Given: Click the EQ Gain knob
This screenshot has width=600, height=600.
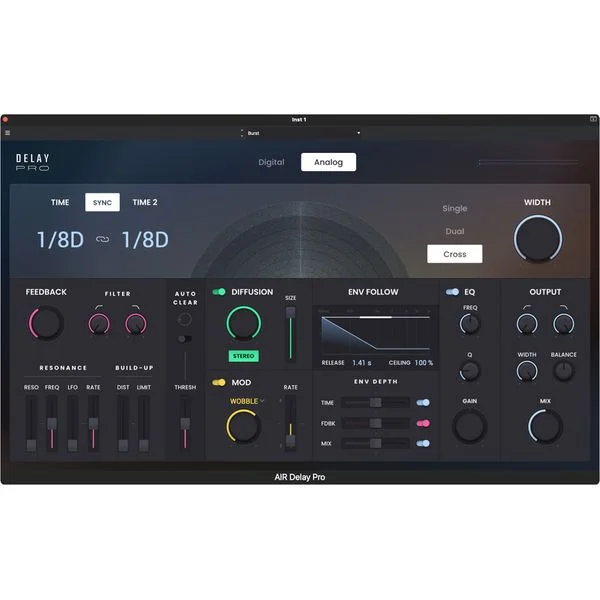Looking at the screenshot, I should pyautogui.click(x=470, y=426).
